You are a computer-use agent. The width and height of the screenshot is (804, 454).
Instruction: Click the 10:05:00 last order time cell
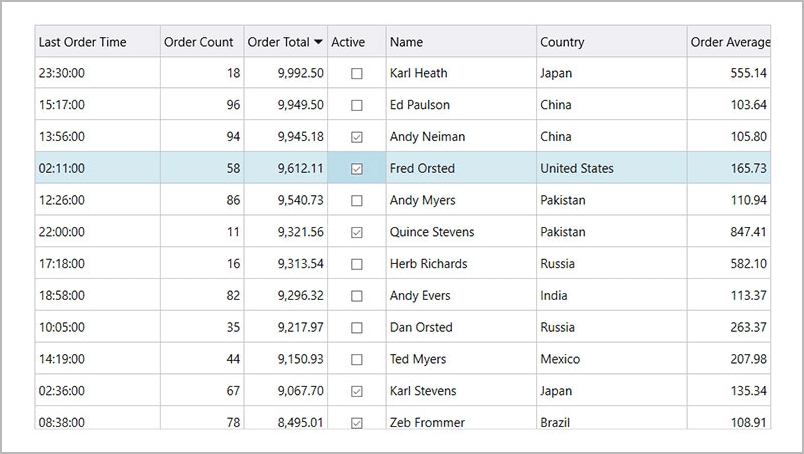(62, 327)
